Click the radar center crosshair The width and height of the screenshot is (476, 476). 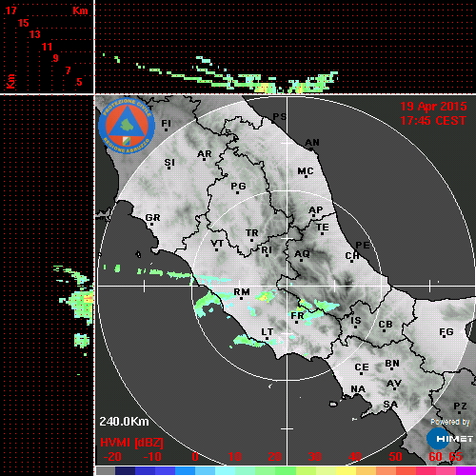288,286
